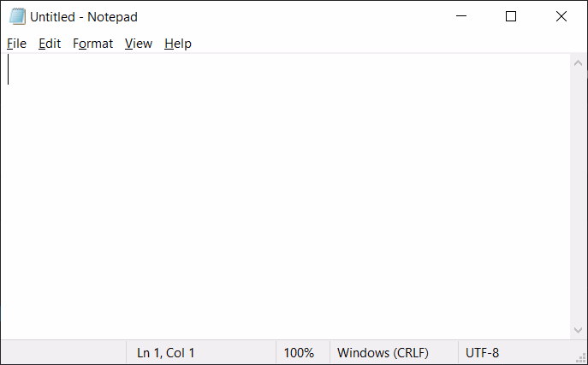Screen dimensions: 588x365
Task: Open the File menu
Action: [x=17, y=44]
